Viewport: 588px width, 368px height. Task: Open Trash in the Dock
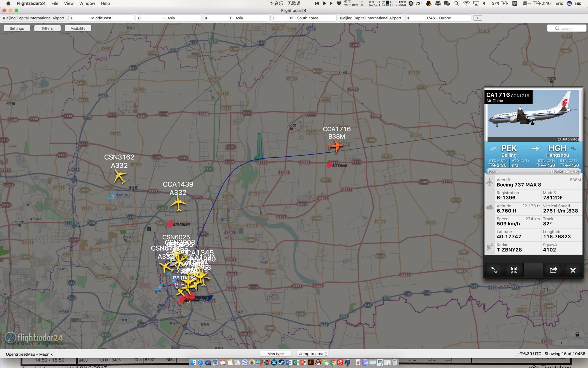point(395,362)
